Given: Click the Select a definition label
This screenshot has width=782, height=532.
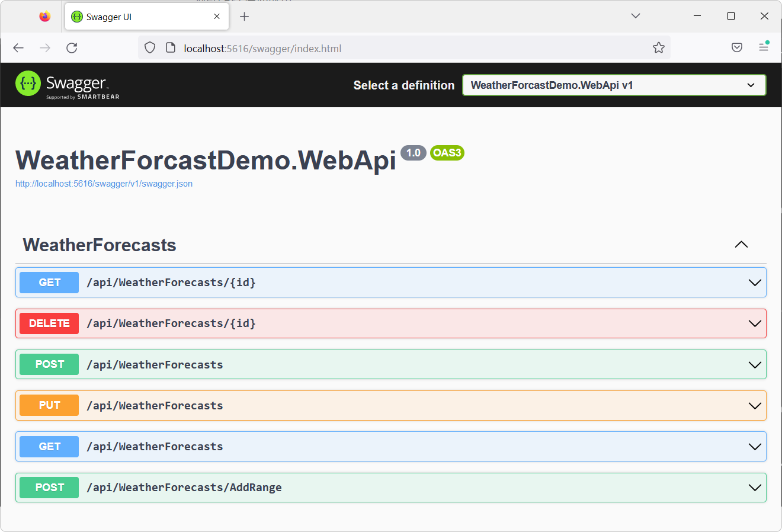Looking at the screenshot, I should click(x=404, y=85).
